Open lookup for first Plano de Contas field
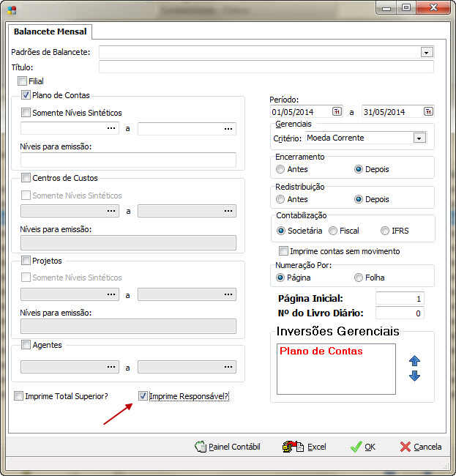The image size is (456, 476). point(111,129)
